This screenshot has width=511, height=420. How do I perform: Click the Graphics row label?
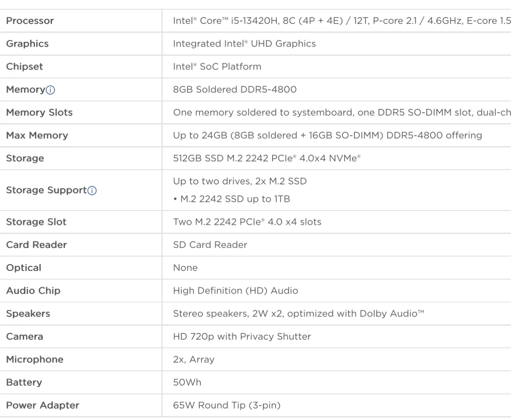pos(28,44)
